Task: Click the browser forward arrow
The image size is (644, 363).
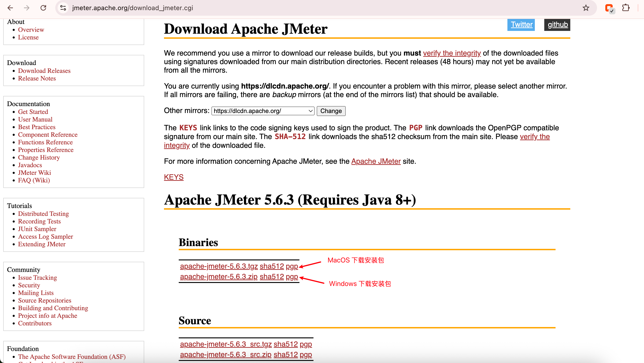Action: pyautogui.click(x=27, y=8)
